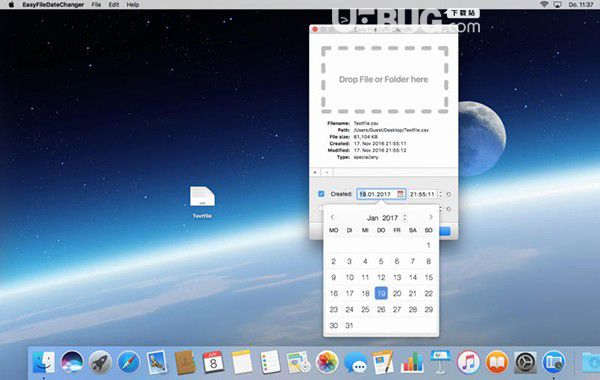
Task: Click the minus button below the file info
Action: pos(327,172)
